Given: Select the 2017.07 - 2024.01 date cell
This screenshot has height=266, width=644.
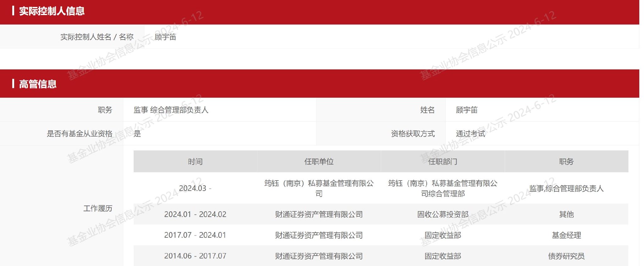Looking at the screenshot, I should (x=195, y=235).
